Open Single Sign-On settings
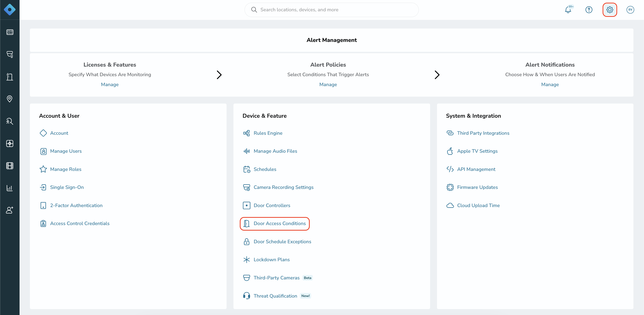 pos(67,187)
